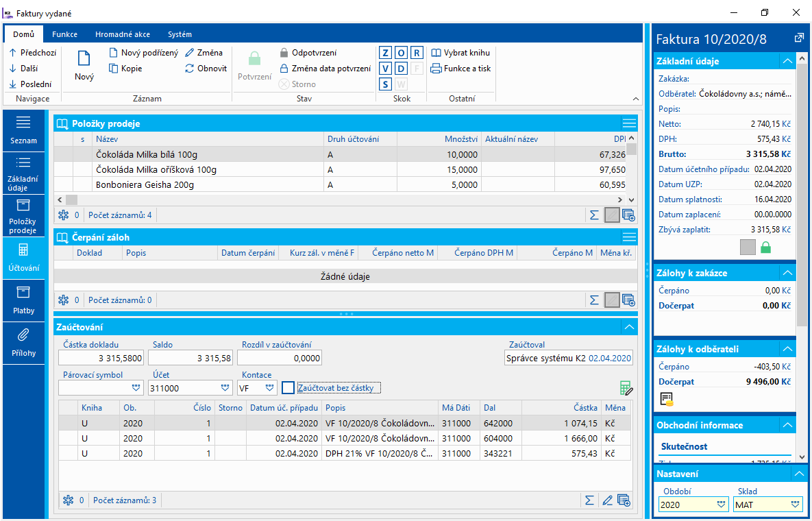Jump using the D skok icon
This screenshot has width=812, height=521.
(x=402, y=69)
